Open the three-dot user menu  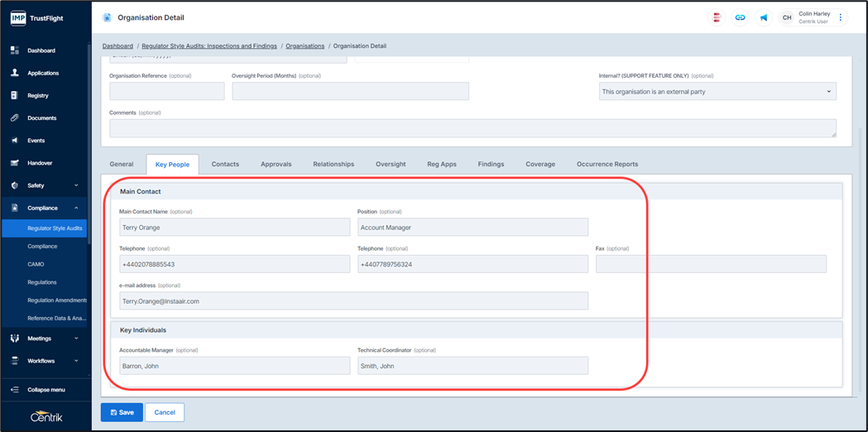pyautogui.click(x=841, y=17)
